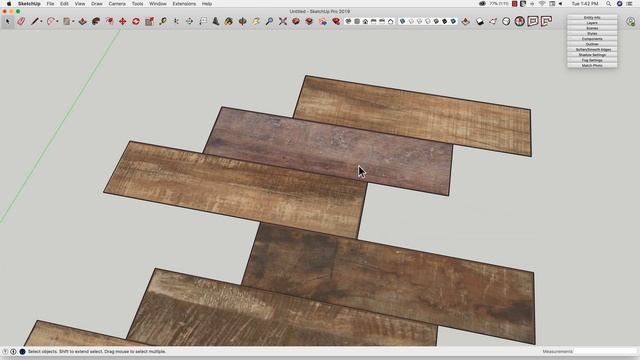Select the Rectangle shape tool
This screenshot has height=360, width=640.
click(67, 21)
